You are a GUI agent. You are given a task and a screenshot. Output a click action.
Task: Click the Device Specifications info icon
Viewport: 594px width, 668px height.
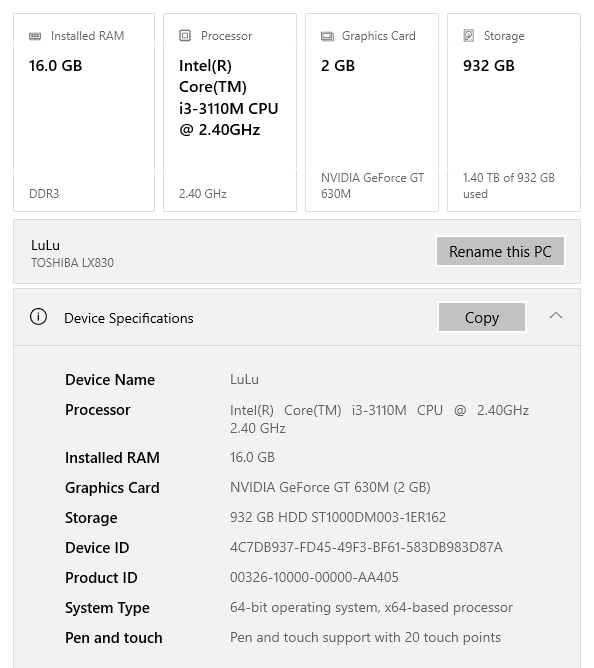(38, 317)
